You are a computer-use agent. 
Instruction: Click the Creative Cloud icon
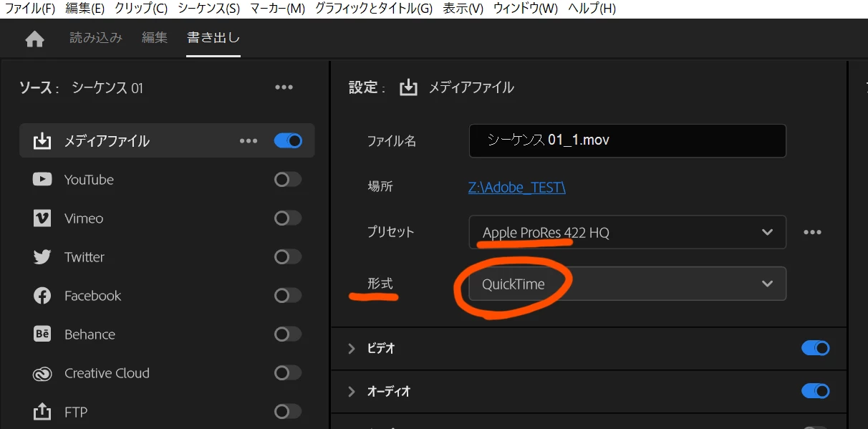click(42, 373)
